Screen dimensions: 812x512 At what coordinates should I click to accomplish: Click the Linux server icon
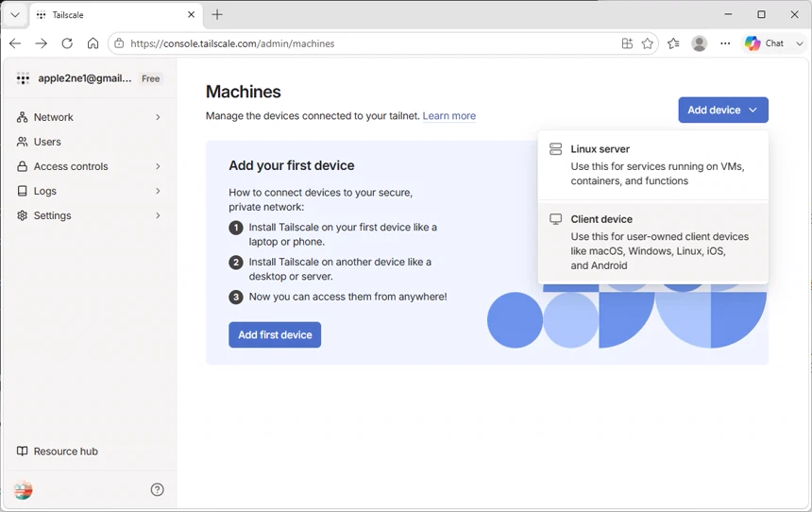point(556,149)
